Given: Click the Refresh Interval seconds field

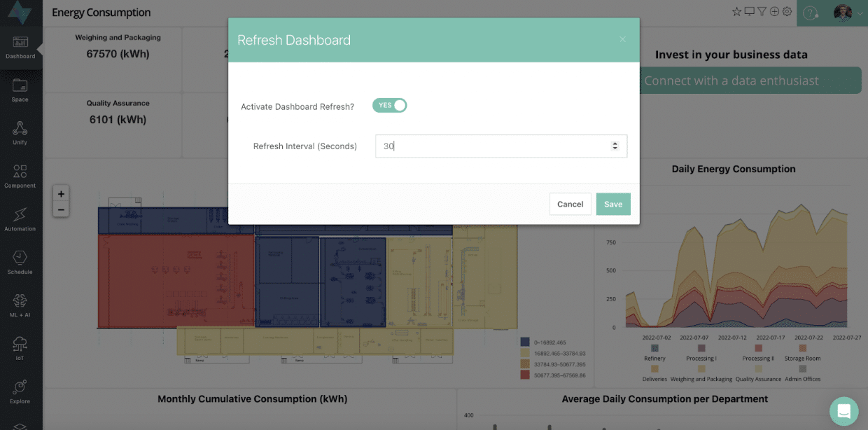Looking at the screenshot, I should 501,146.
